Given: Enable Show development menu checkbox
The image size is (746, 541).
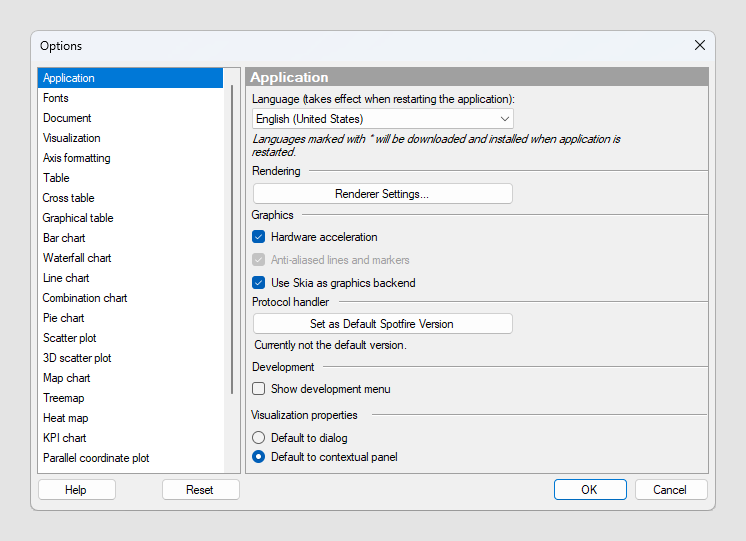Looking at the screenshot, I should [259, 389].
